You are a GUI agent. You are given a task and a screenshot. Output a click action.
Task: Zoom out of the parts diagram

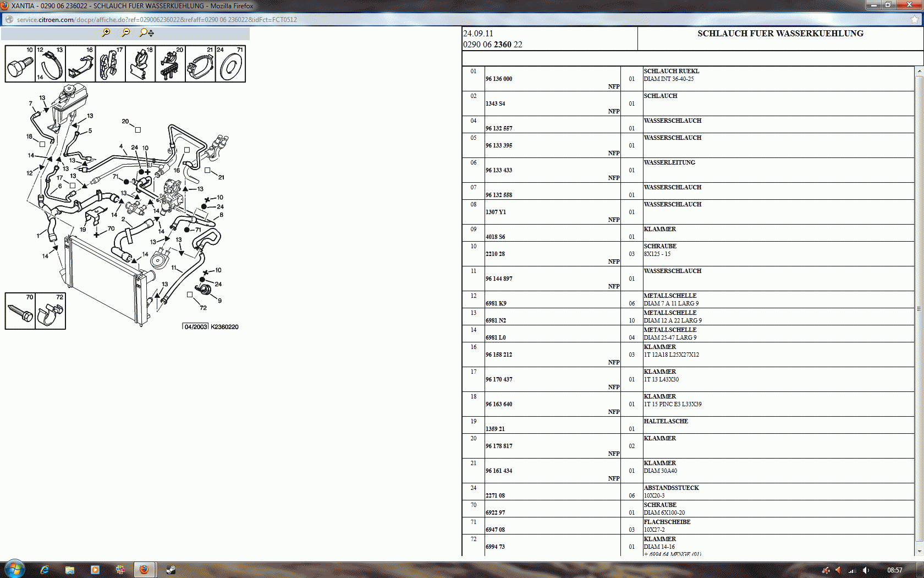(x=126, y=32)
